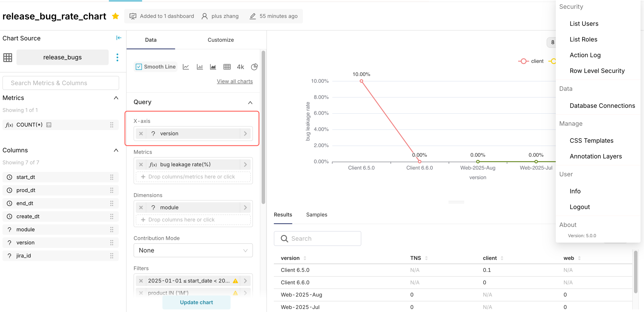This screenshot has width=644, height=312.
Task: Select the Smooth Line chart type checkbox
Action: [x=139, y=67]
